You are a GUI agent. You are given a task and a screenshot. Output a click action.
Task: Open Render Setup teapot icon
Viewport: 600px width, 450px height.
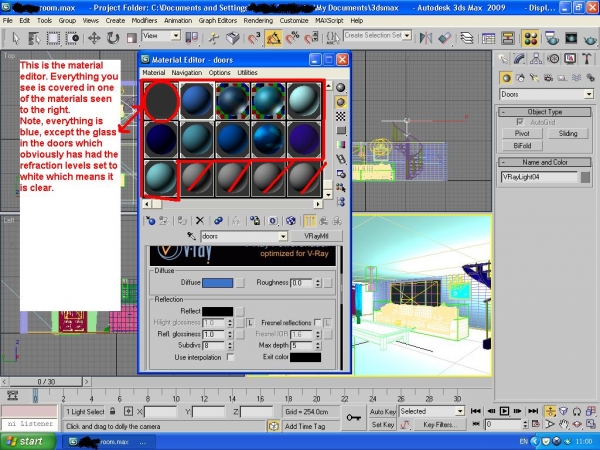pyautogui.click(x=552, y=38)
